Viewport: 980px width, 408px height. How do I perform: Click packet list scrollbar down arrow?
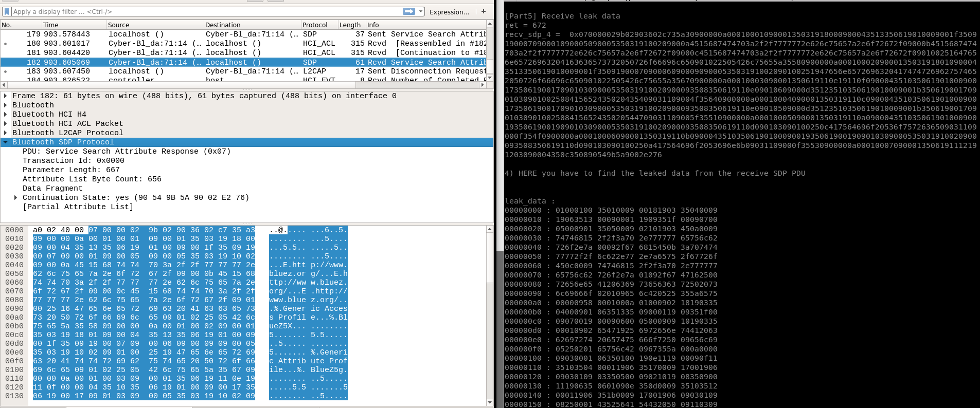490,78
